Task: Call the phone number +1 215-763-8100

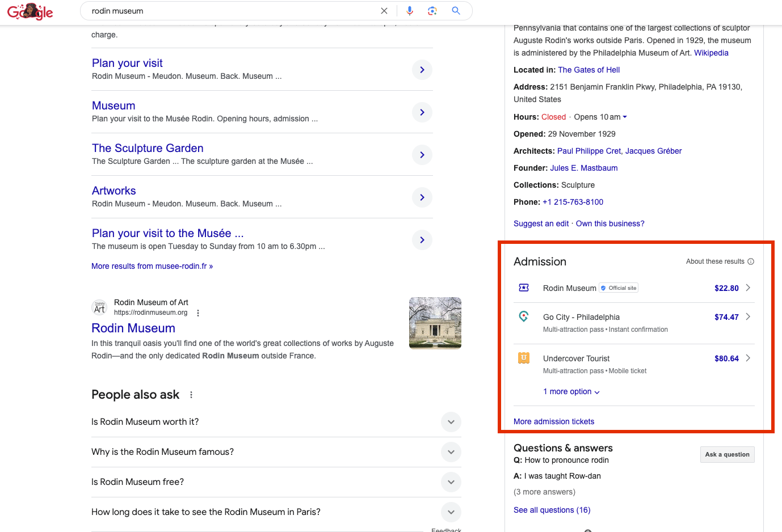Action: [573, 202]
